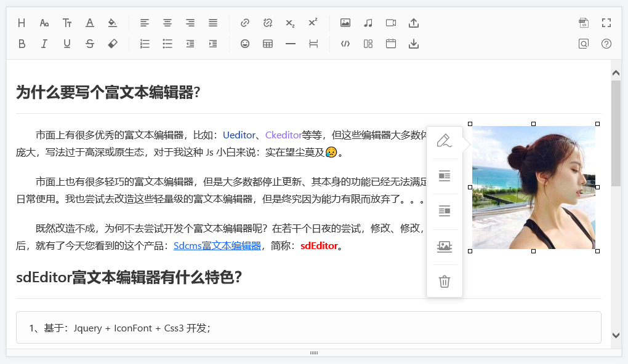This screenshot has width=628, height=364.
Task: Click the scrollbar down arrow
Action: point(616,335)
